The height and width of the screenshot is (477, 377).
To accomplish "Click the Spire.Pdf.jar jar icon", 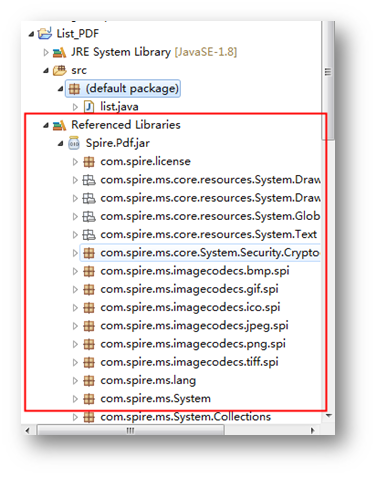I will click(x=74, y=143).
